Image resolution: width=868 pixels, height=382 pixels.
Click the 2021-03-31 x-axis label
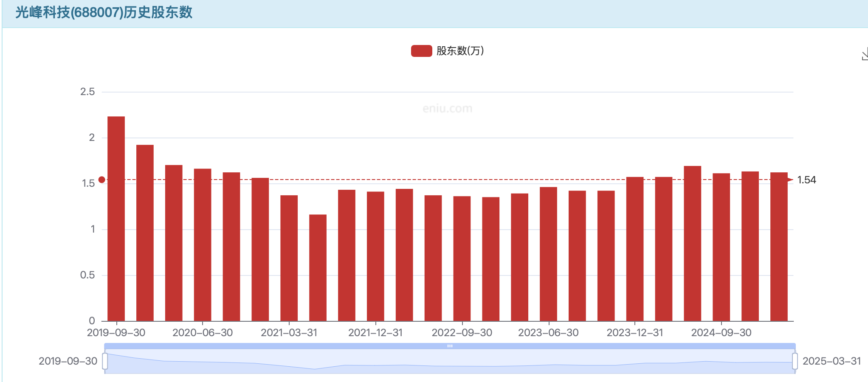point(289,333)
